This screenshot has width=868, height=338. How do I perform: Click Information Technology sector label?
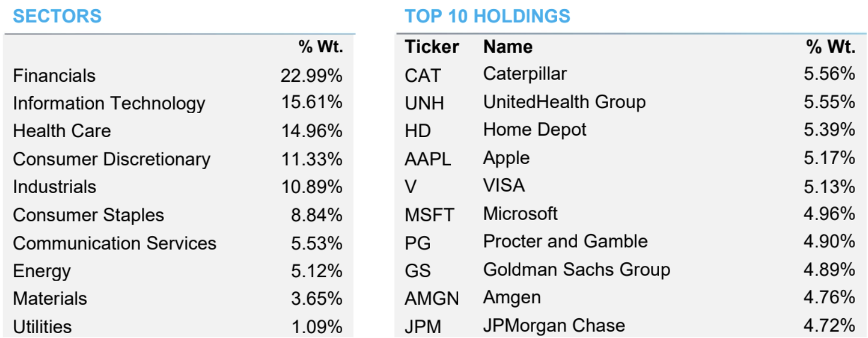point(109,103)
